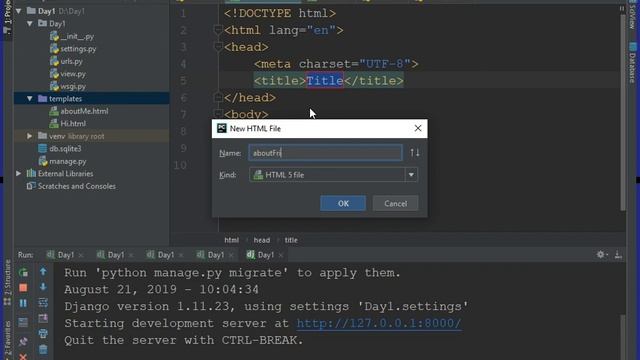Select __init__.py in the project tree
Image resolution: width=640 pixels, height=360 pixels.
[x=77, y=36]
